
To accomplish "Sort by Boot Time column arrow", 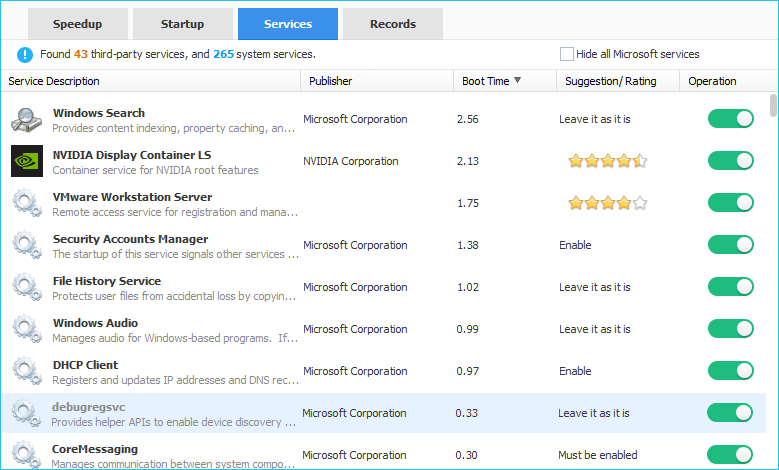I will (517, 80).
